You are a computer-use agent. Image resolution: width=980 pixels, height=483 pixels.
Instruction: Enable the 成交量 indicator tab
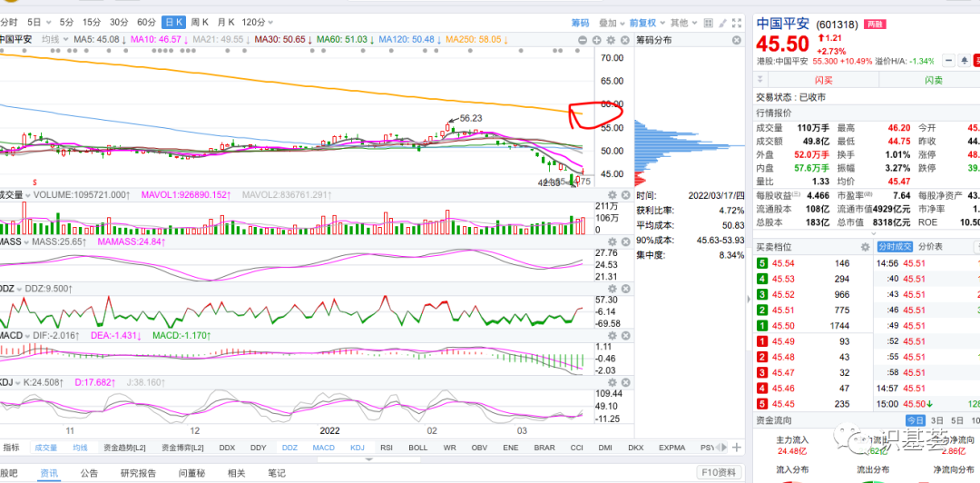click(x=45, y=448)
